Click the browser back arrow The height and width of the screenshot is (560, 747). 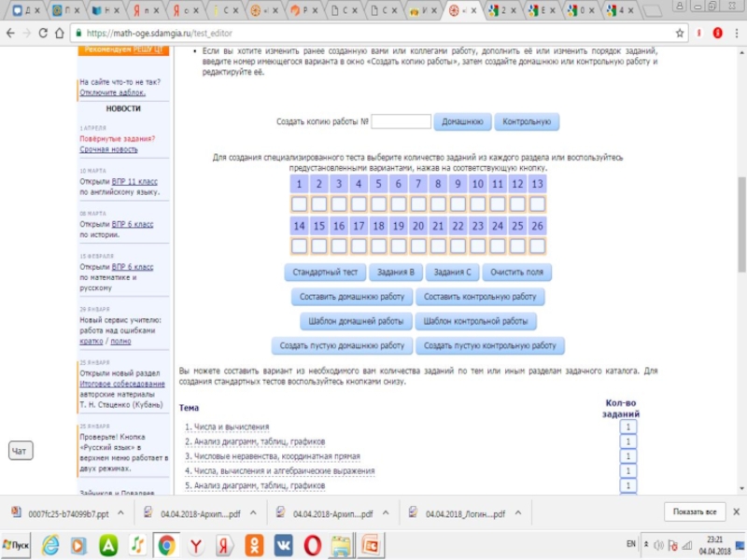9,32
